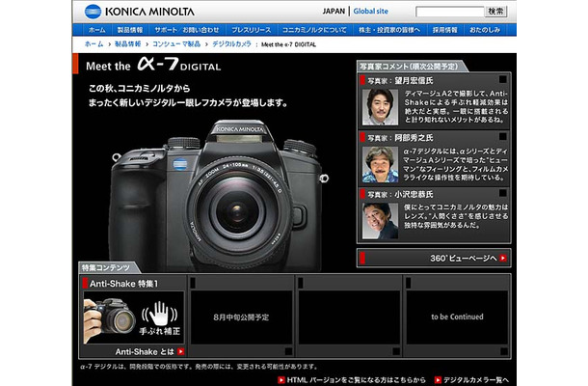Click the Meet the α-7 DIGITAL heading
Viewport: 588px width, 386px height.
pyautogui.click(x=153, y=65)
